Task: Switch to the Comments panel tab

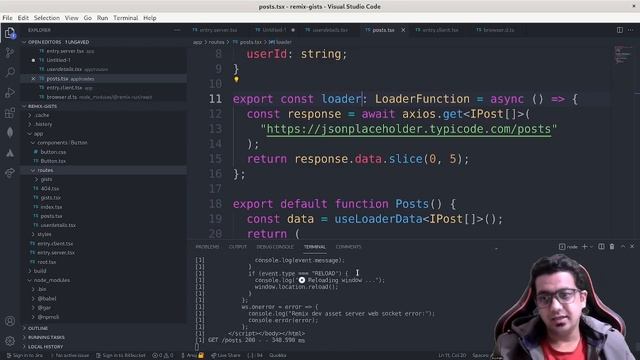Action: coord(348,247)
